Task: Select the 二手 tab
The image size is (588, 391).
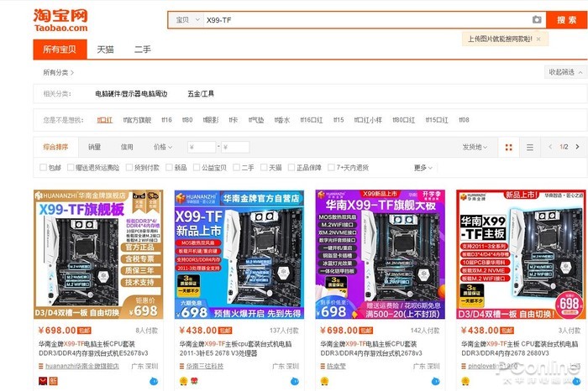Action: [143, 50]
